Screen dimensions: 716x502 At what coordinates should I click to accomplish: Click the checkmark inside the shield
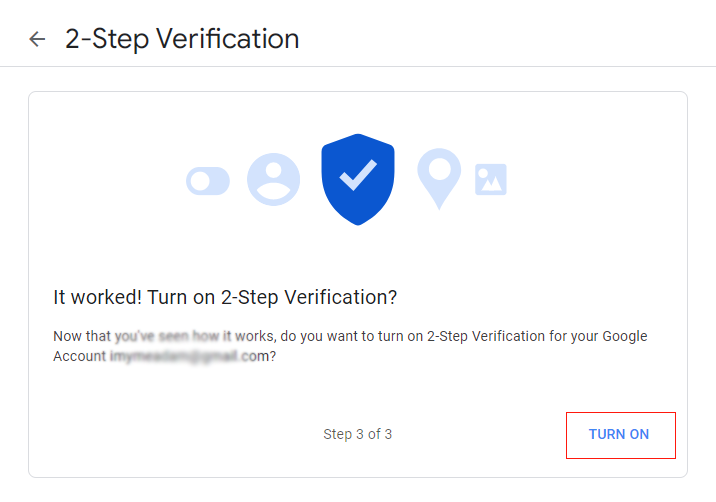point(358,174)
